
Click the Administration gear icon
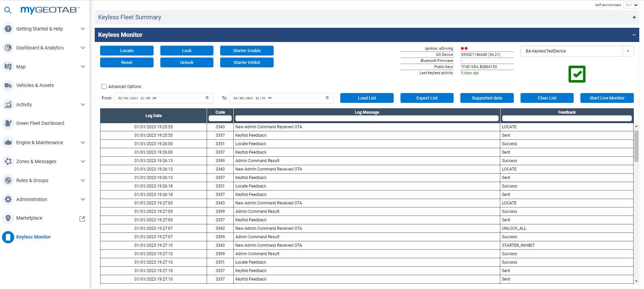(8, 199)
